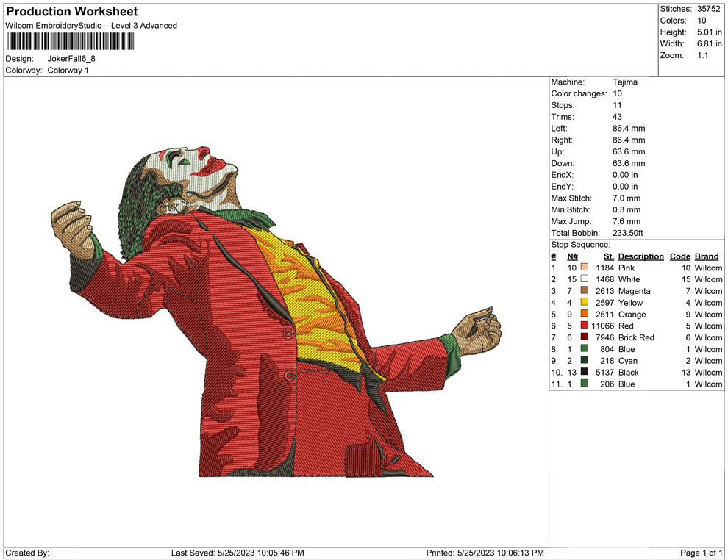This screenshot has width=728, height=560.
Task: Click the 'Colorway:' label
Action: point(24,70)
